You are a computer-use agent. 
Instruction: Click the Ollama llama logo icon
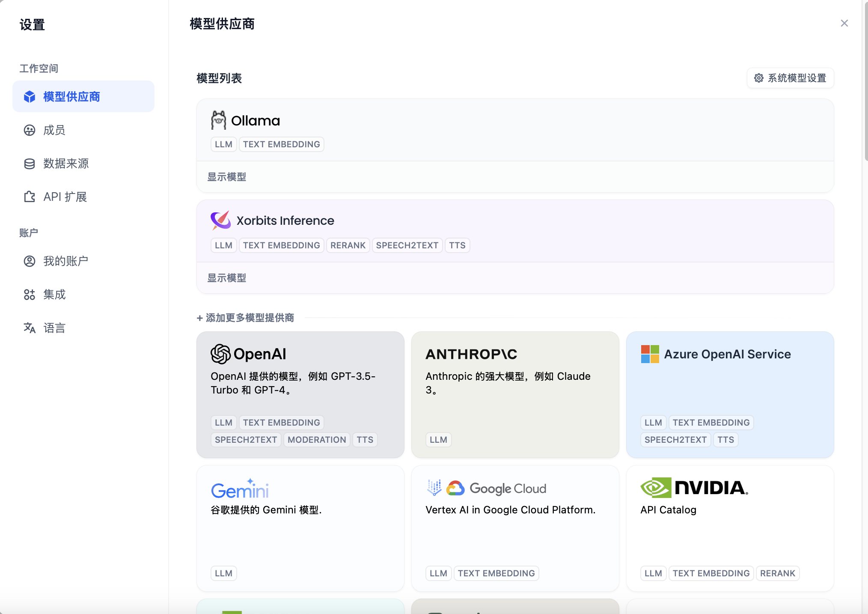[x=218, y=120]
